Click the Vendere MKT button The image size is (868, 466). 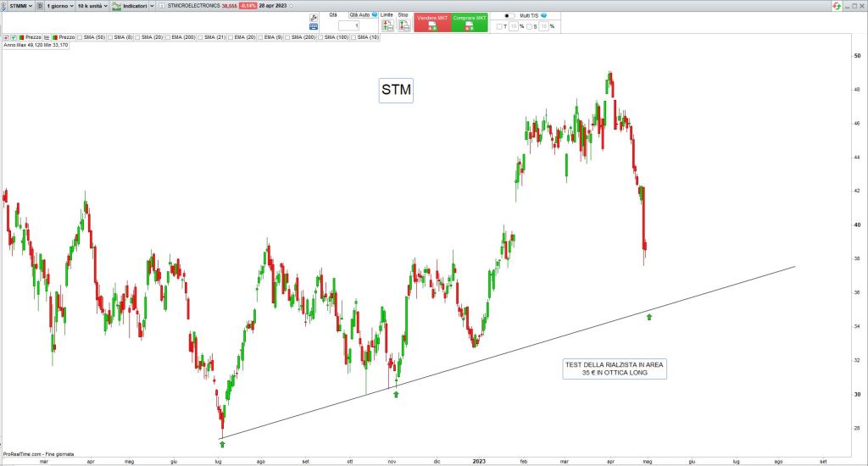432,22
